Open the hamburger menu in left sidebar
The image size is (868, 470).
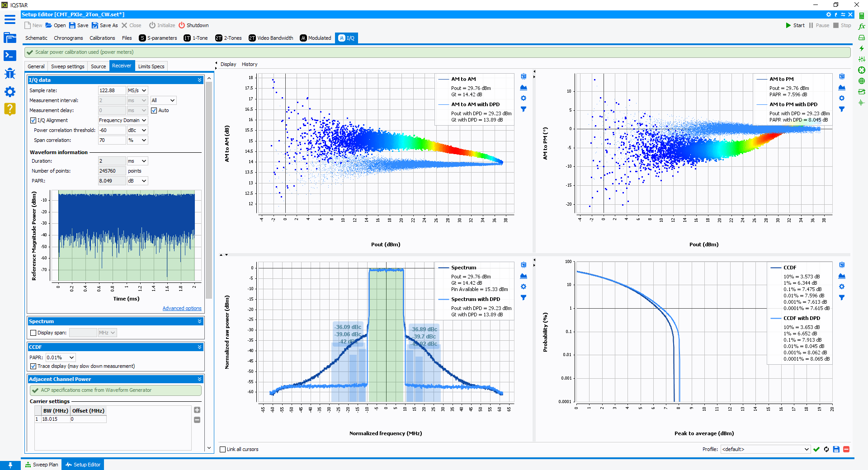[x=10, y=19]
